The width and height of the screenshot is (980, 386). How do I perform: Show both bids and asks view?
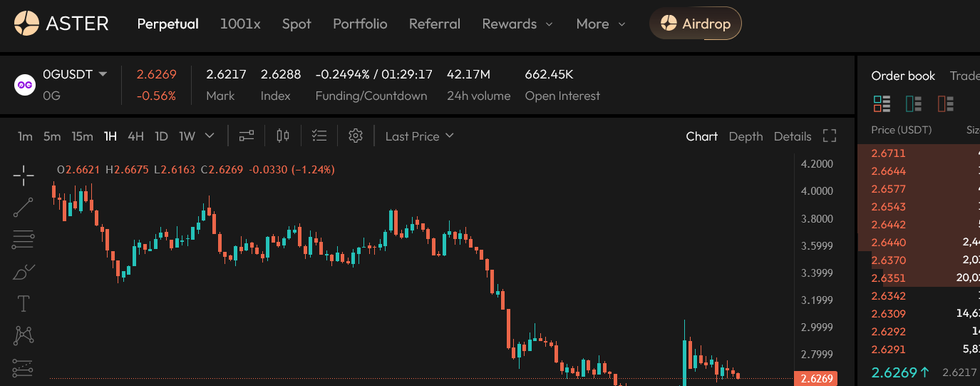click(882, 104)
